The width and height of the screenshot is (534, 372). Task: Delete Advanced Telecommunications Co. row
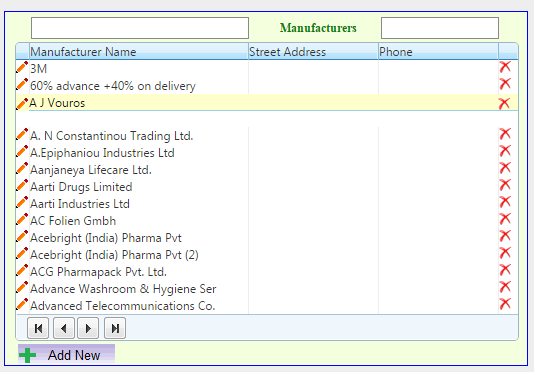(x=505, y=304)
